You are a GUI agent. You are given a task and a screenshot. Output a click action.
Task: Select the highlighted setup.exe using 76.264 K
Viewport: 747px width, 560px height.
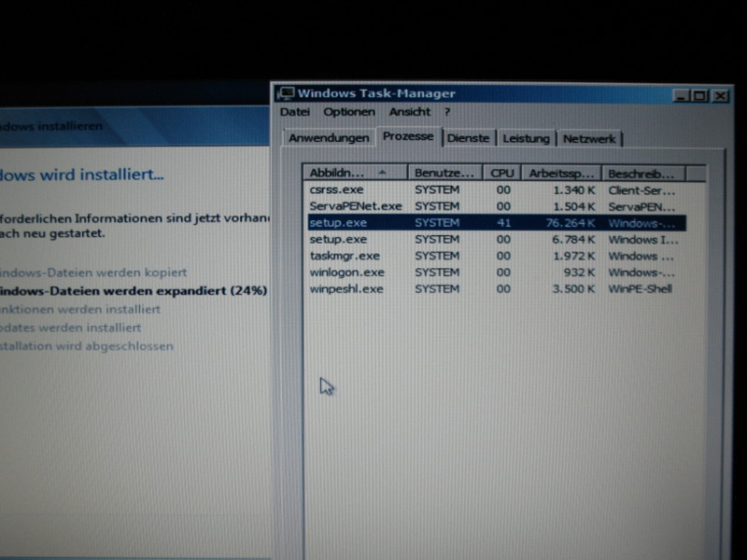tap(497, 223)
